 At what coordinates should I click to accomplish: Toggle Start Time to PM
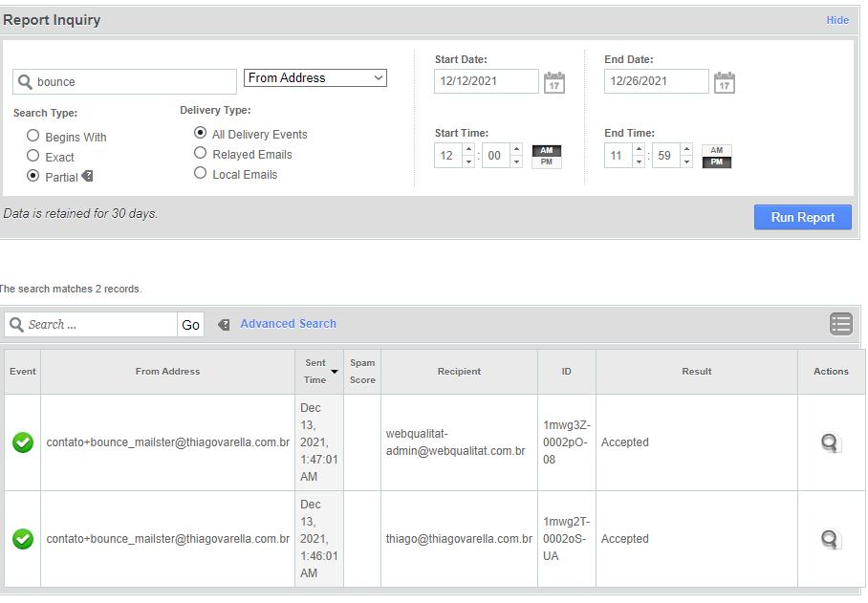coord(547,162)
